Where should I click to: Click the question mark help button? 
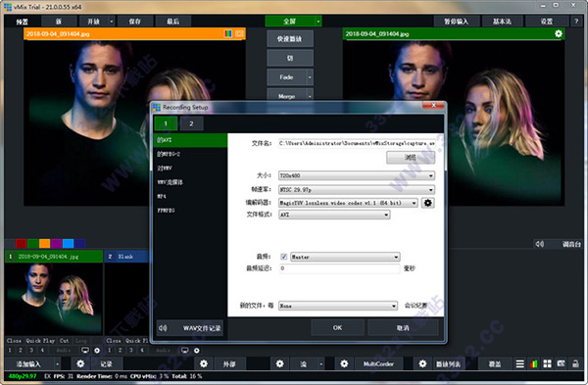tap(576, 22)
